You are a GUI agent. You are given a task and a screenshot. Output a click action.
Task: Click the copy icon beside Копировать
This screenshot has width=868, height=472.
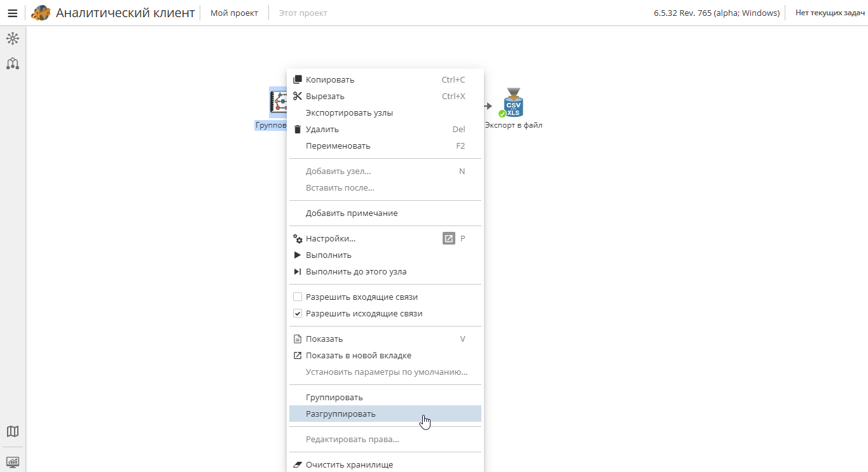coord(297,79)
